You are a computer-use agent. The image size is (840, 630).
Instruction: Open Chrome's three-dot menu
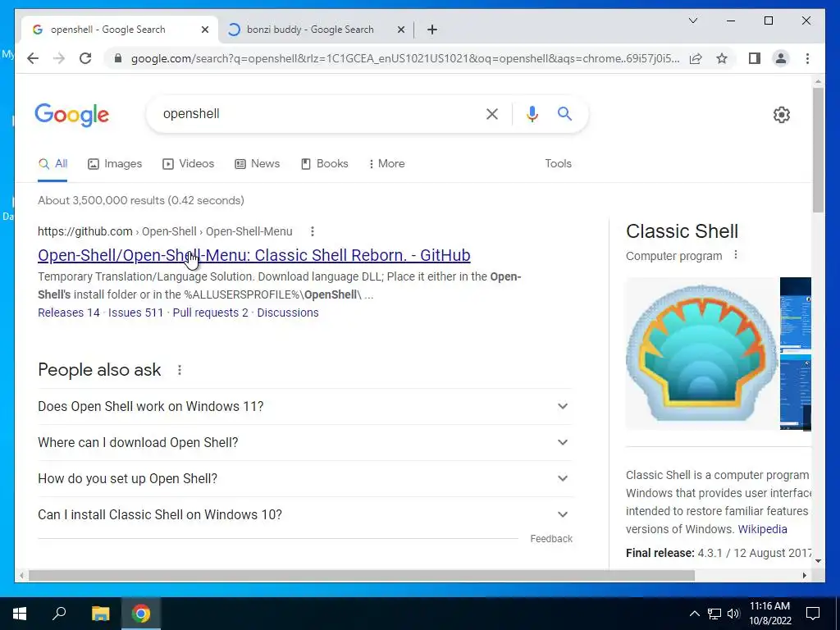pos(807,58)
